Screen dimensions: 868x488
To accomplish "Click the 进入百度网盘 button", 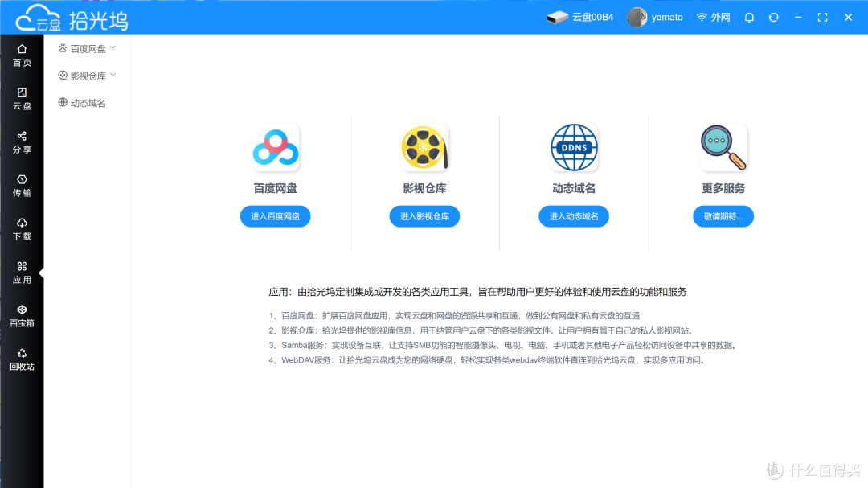I will [275, 216].
